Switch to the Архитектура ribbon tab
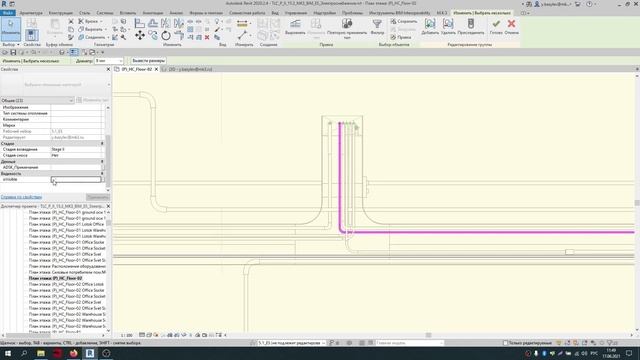 (31, 13)
